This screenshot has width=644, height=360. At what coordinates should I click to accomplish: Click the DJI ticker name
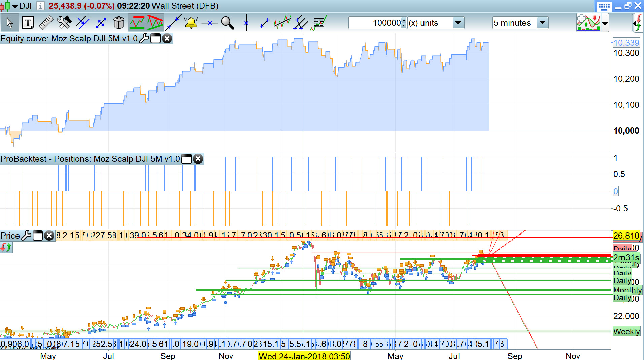[25, 6]
